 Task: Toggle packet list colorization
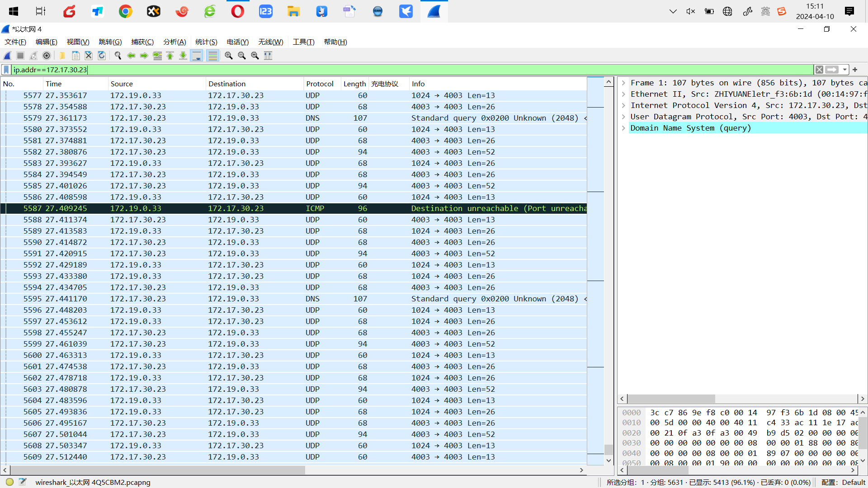click(212, 56)
